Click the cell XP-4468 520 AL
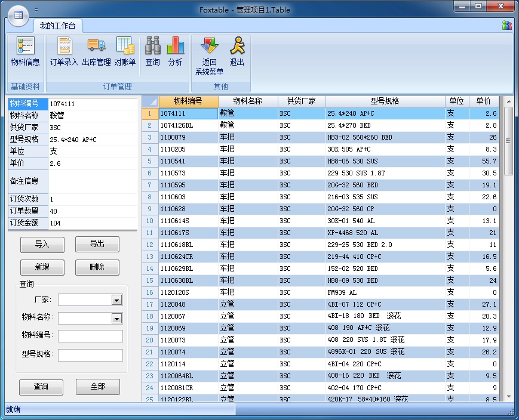 pyautogui.click(x=385, y=233)
